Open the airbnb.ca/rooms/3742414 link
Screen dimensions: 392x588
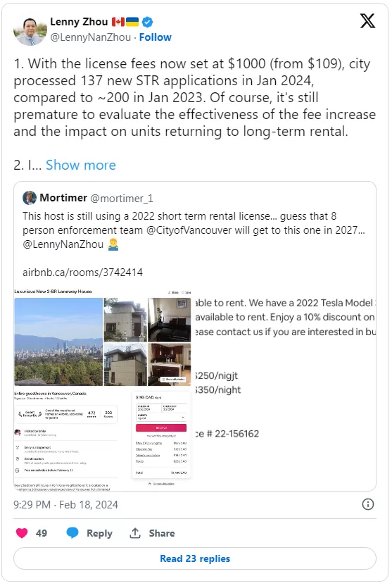[x=82, y=273]
